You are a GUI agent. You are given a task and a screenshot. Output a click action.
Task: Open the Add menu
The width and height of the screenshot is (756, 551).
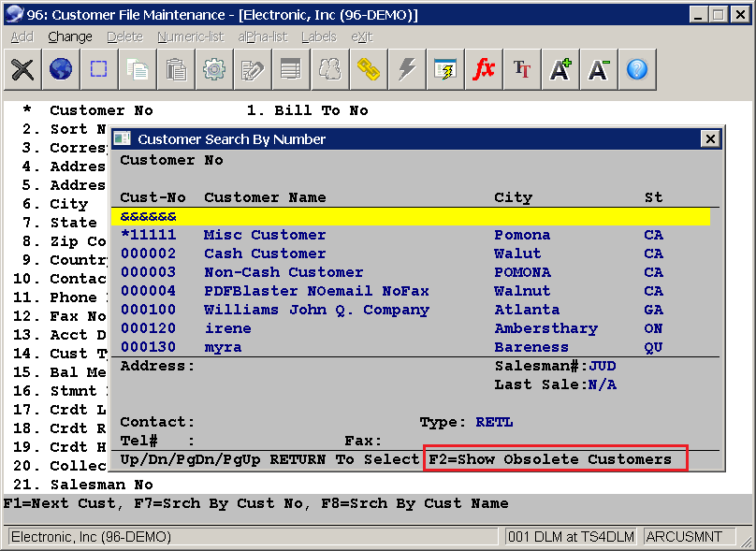[x=22, y=36]
